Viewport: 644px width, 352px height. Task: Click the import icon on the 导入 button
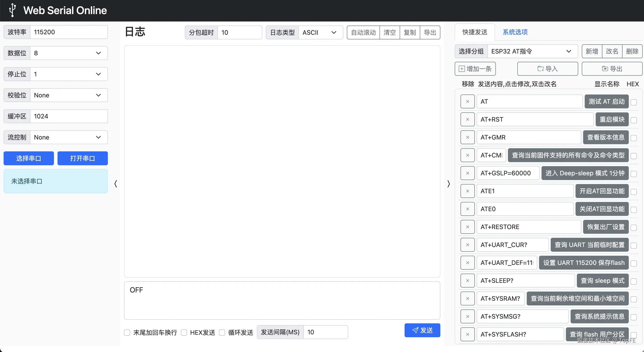[540, 69]
